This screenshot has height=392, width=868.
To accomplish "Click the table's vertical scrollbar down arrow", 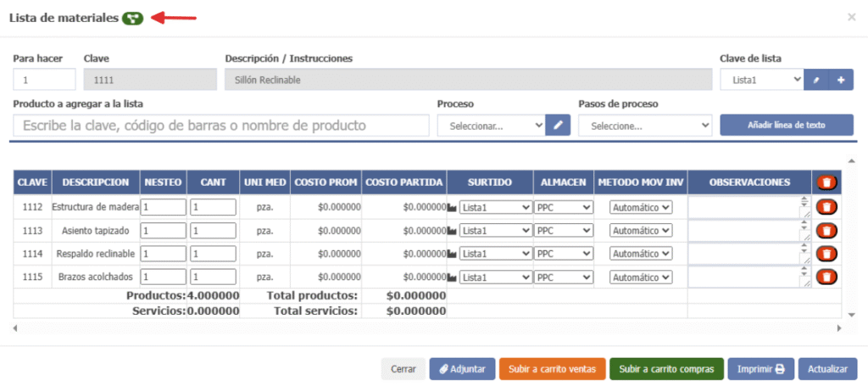I will point(852,315).
